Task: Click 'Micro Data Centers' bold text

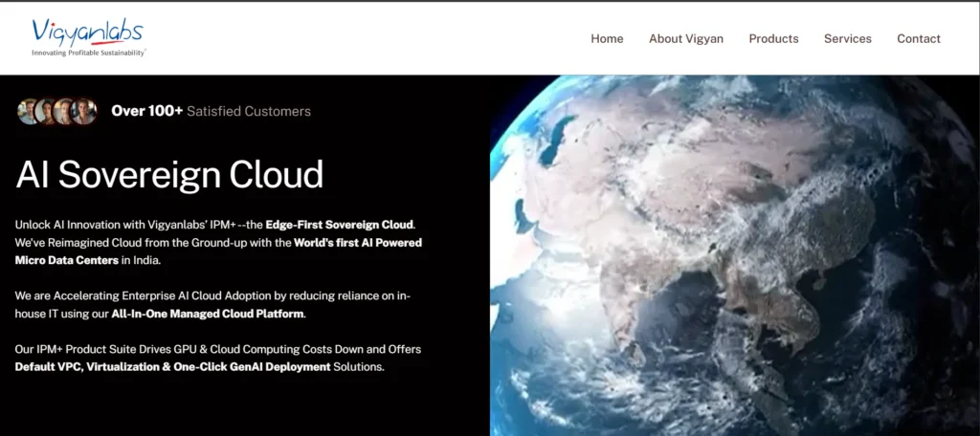Action: (x=67, y=260)
